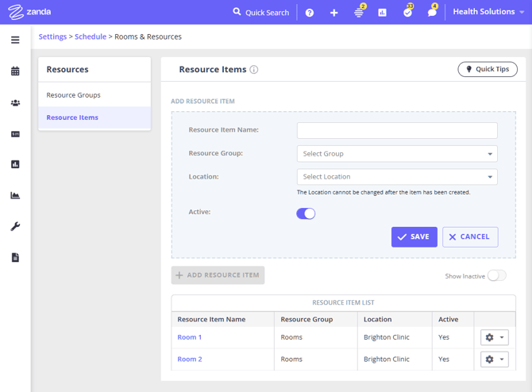Toggle the Active switch off
This screenshot has height=392, width=532.
coord(306,213)
